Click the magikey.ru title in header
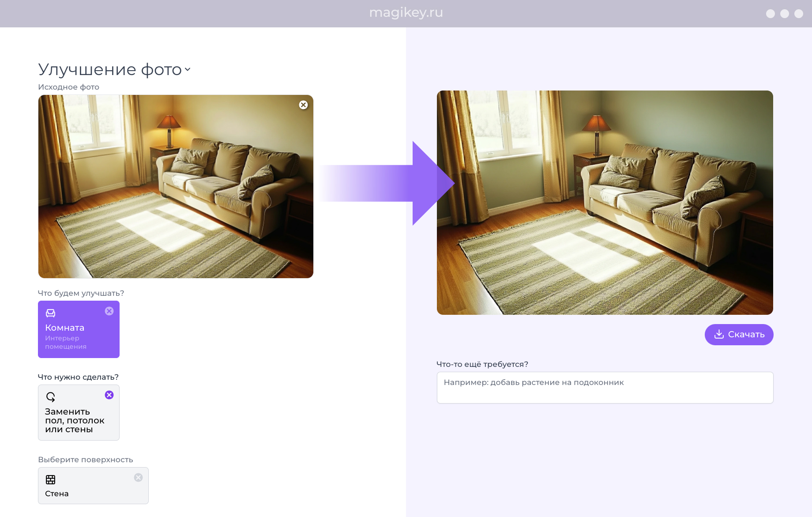Image resolution: width=812 pixels, height=517 pixels. pyautogui.click(x=406, y=13)
